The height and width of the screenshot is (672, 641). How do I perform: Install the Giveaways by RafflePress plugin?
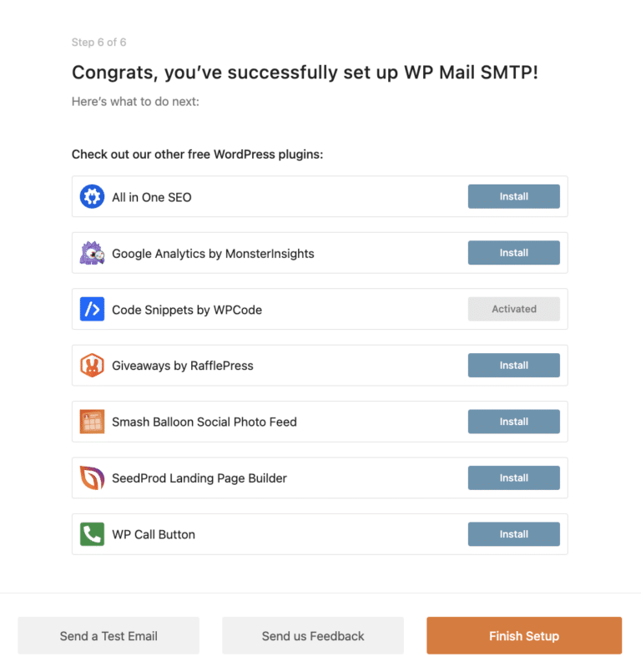513,365
